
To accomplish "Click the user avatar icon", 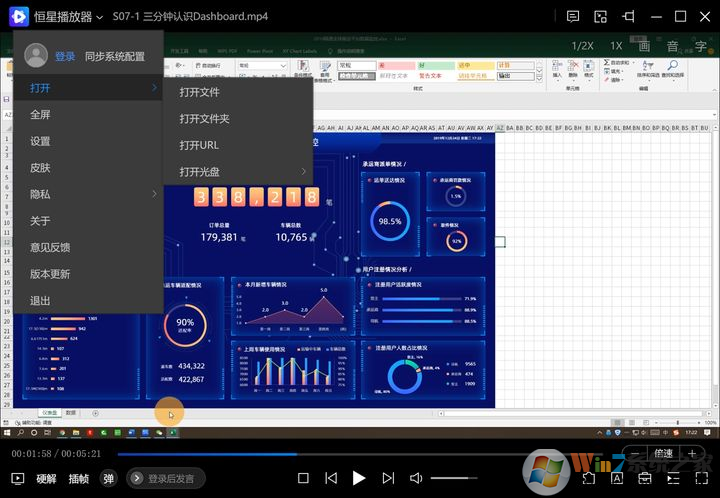I will [36, 56].
